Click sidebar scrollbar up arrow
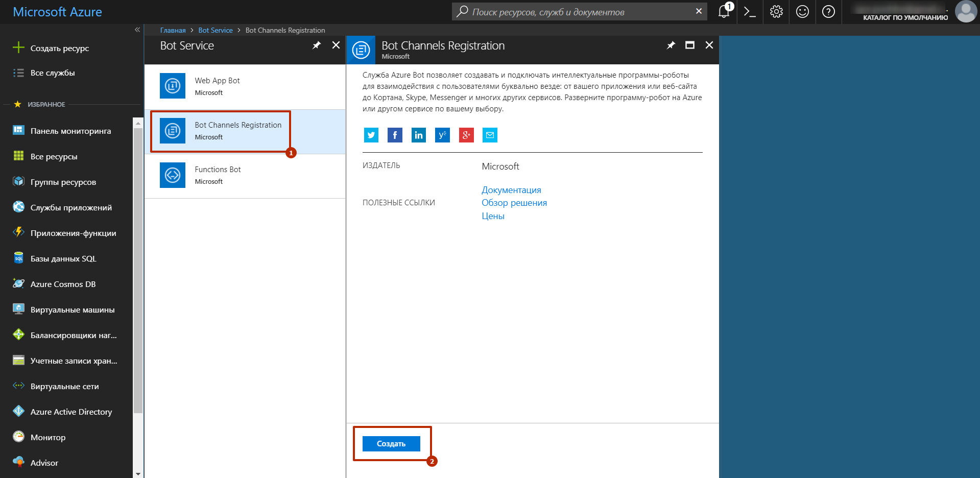The width and height of the screenshot is (980, 478). tap(138, 123)
